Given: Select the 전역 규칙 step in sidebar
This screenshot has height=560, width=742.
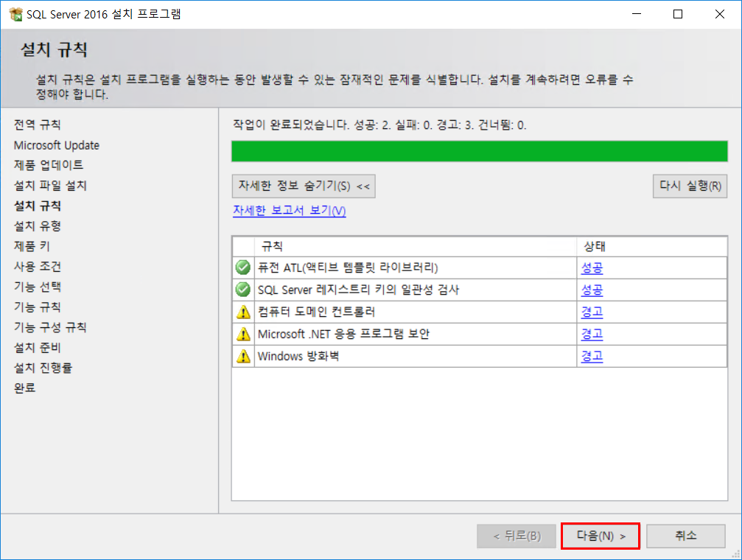Looking at the screenshot, I should 38,125.
